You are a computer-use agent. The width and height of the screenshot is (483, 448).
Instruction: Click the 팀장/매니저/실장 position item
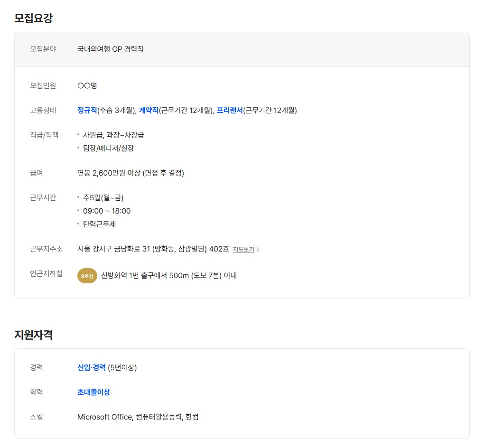point(108,148)
